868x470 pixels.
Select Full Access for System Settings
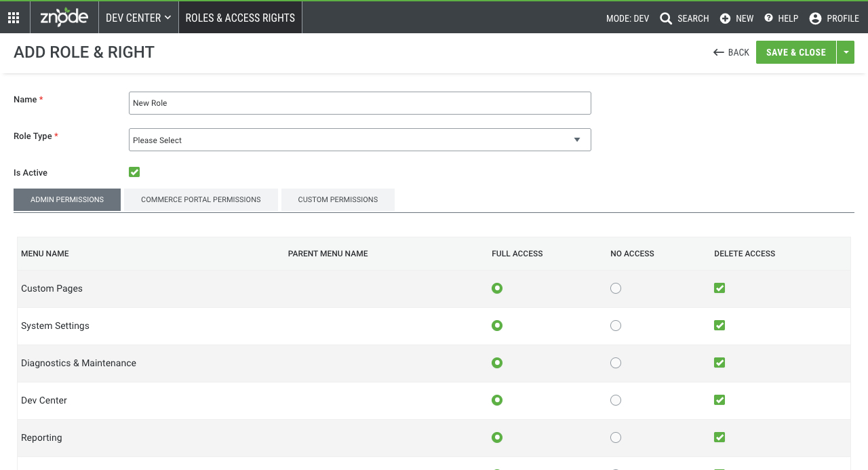pos(497,326)
